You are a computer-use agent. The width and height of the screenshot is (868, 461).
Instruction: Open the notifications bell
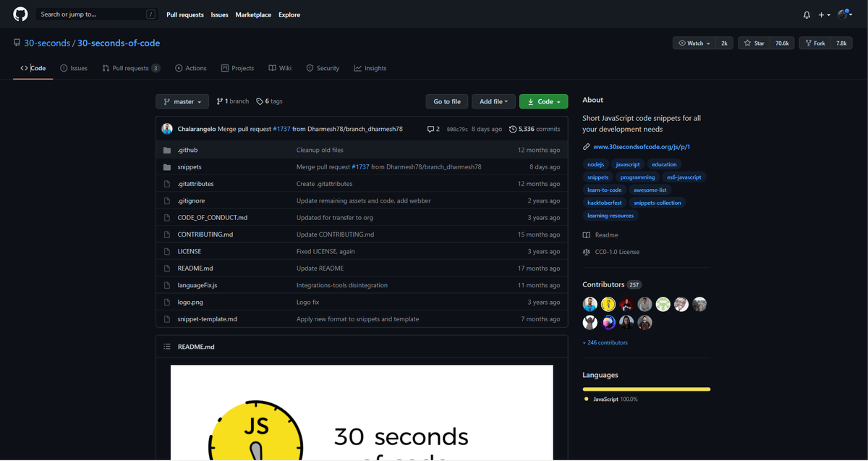pos(807,14)
